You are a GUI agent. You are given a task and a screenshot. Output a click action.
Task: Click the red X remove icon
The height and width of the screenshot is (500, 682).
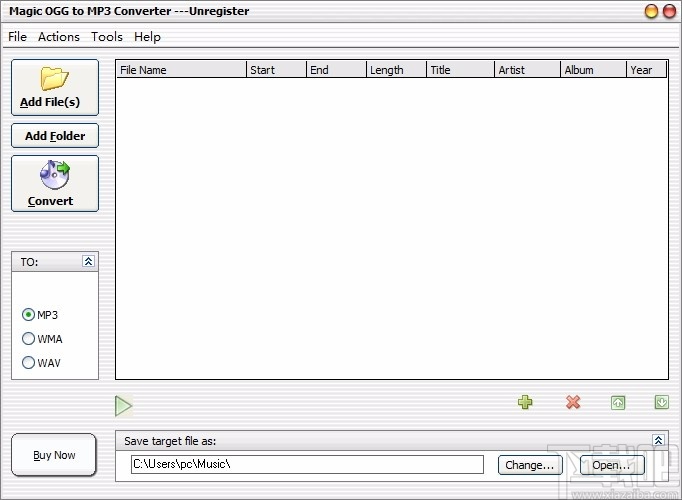pos(573,402)
